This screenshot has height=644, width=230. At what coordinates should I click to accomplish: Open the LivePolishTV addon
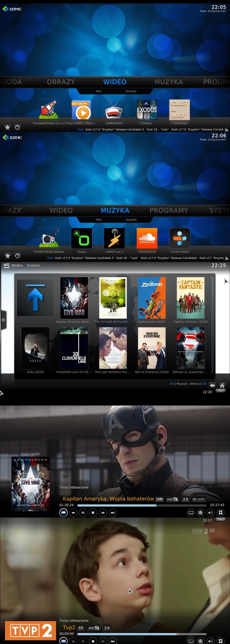point(114,110)
